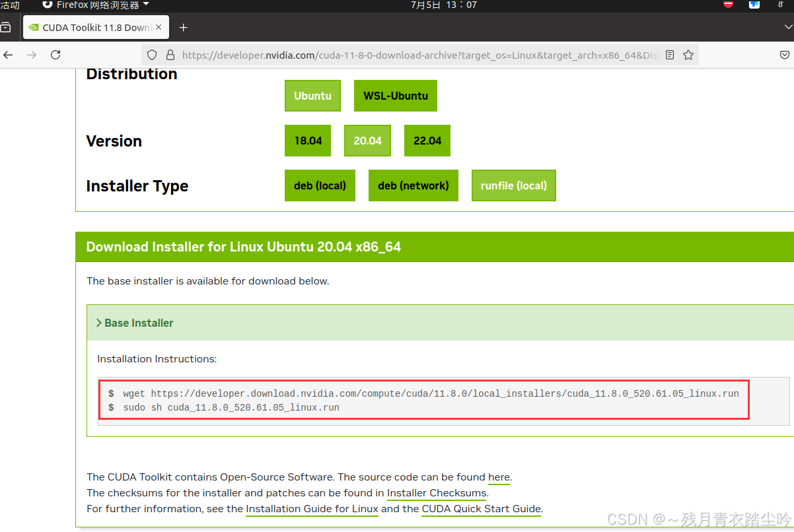Viewport: 794px width, 532px height.
Task: Click the Distribution label
Action: pyautogui.click(x=131, y=74)
